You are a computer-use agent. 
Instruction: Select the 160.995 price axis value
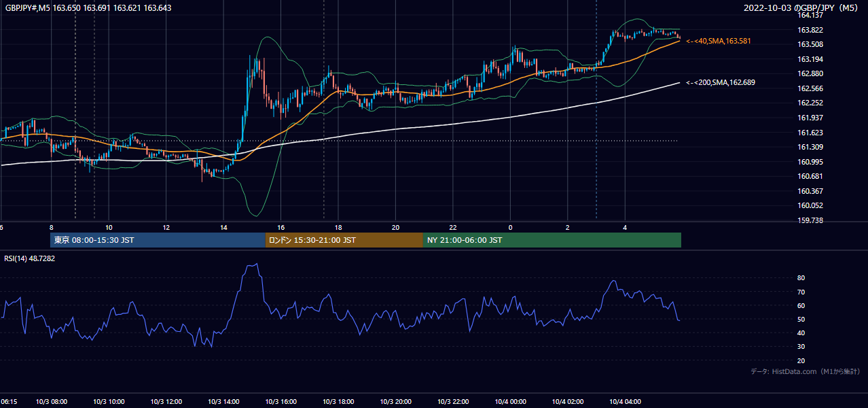pos(810,162)
